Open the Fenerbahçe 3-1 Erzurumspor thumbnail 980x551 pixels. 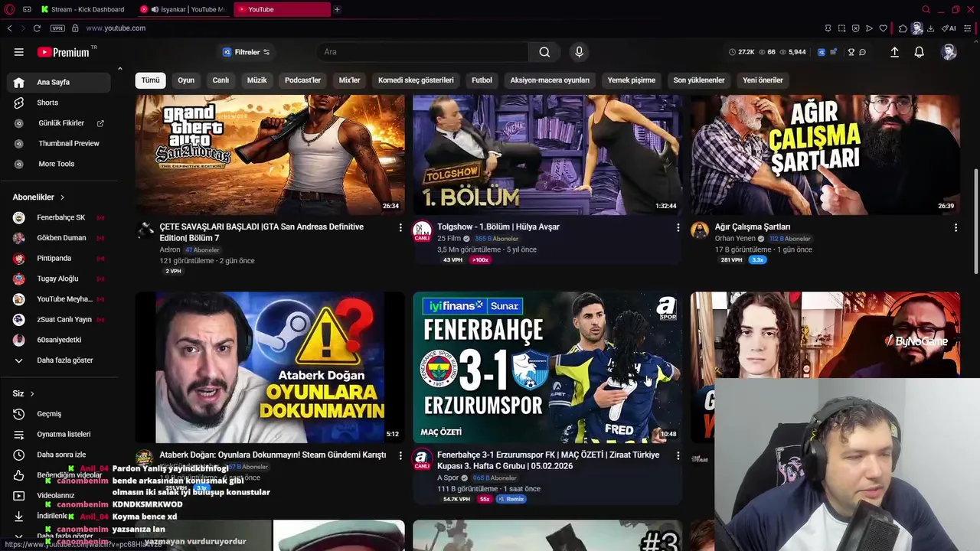pyautogui.click(x=547, y=367)
